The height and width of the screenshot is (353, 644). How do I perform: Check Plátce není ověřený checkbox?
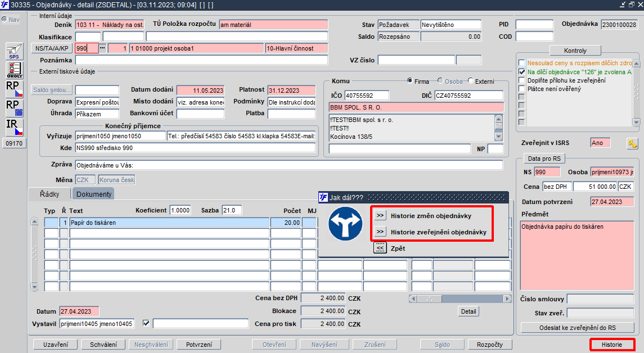point(521,89)
